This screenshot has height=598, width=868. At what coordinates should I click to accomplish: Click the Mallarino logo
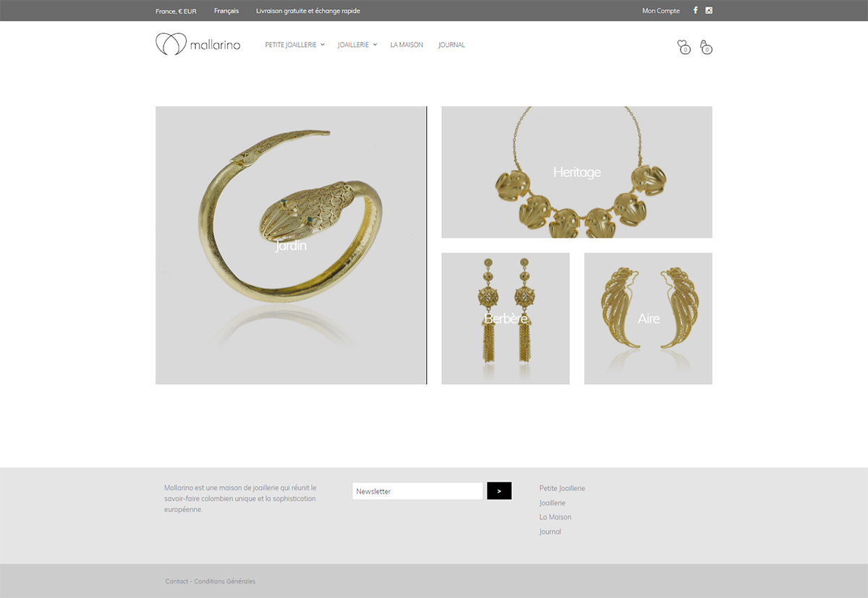click(198, 44)
